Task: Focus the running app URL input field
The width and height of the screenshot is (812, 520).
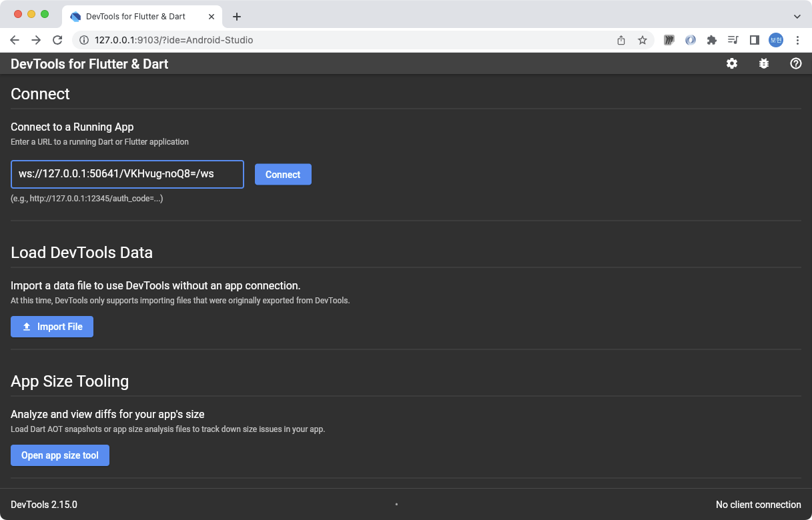Action: 127,174
